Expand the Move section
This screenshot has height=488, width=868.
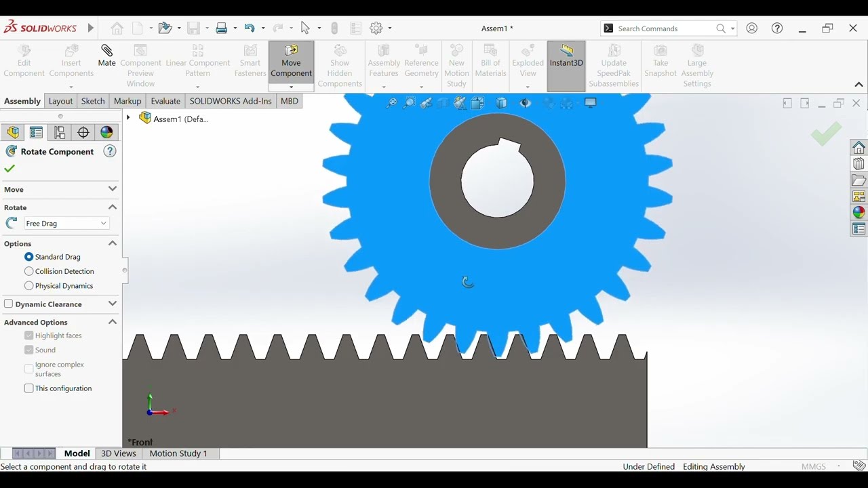click(113, 189)
